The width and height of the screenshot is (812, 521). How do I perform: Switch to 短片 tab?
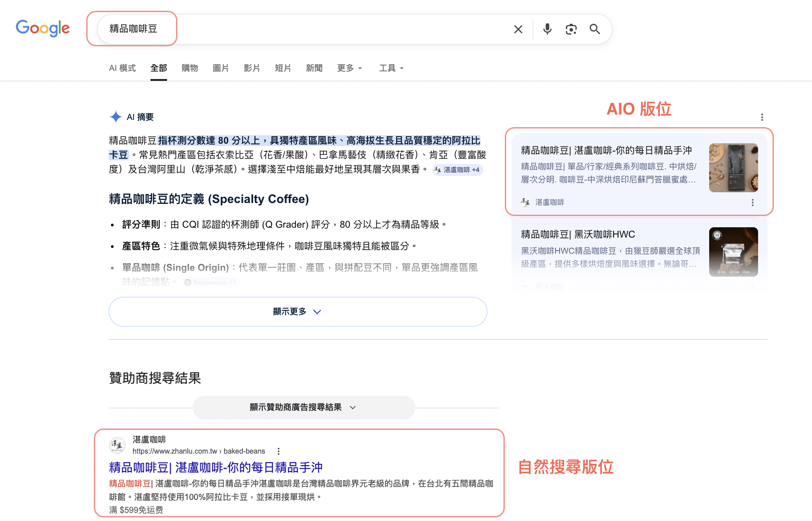pos(283,68)
